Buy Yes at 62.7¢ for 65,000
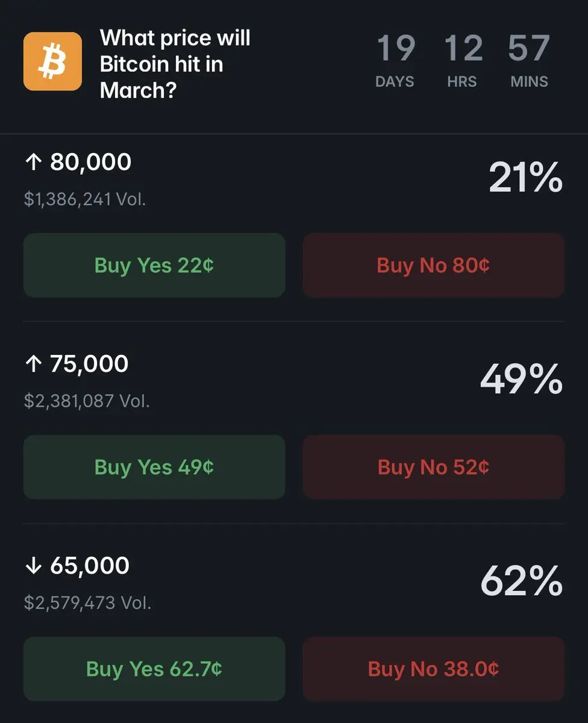The image size is (588, 723). tap(154, 669)
